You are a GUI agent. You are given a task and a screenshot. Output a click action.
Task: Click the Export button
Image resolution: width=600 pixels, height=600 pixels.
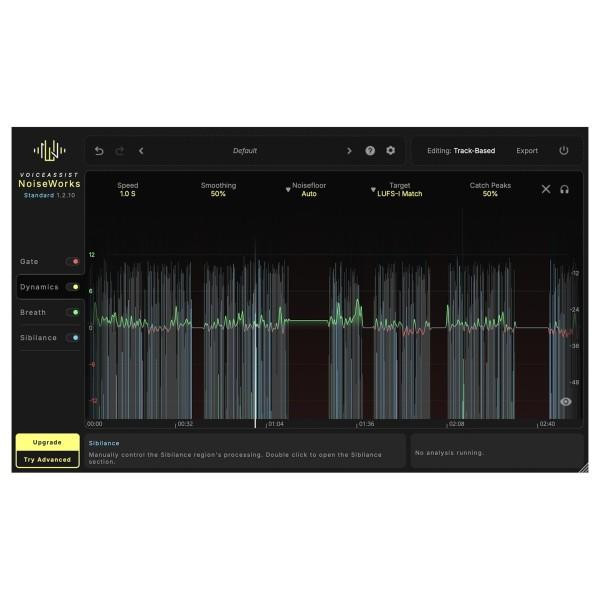(x=527, y=151)
